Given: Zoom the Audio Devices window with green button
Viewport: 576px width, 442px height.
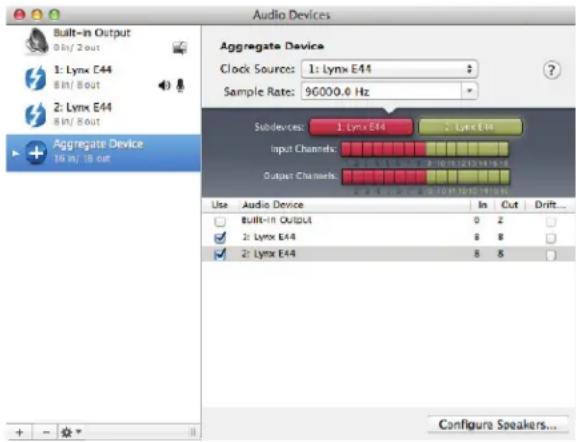Looking at the screenshot, I should coord(54,15).
